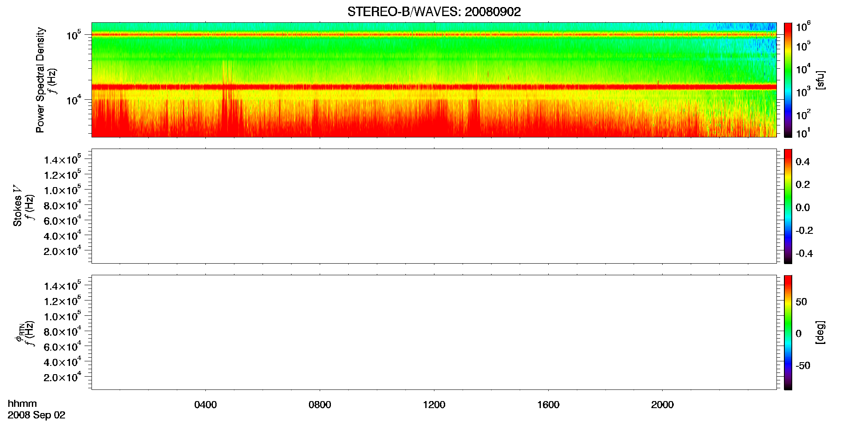This screenshot has height=447, width=868.
Task: Click the hhmm time format label
Action: pos(22,404)
